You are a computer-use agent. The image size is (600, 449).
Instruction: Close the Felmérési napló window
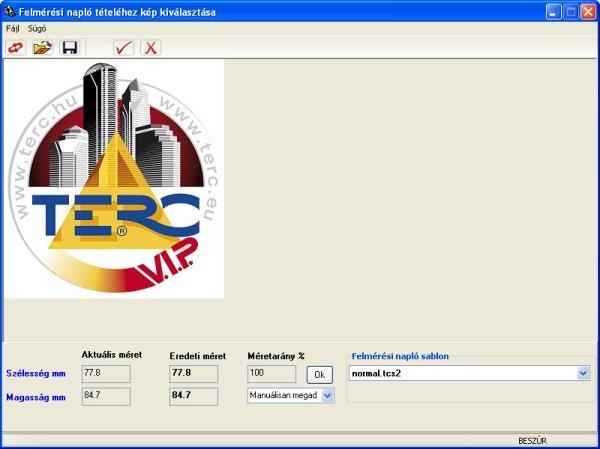[588, 12]
